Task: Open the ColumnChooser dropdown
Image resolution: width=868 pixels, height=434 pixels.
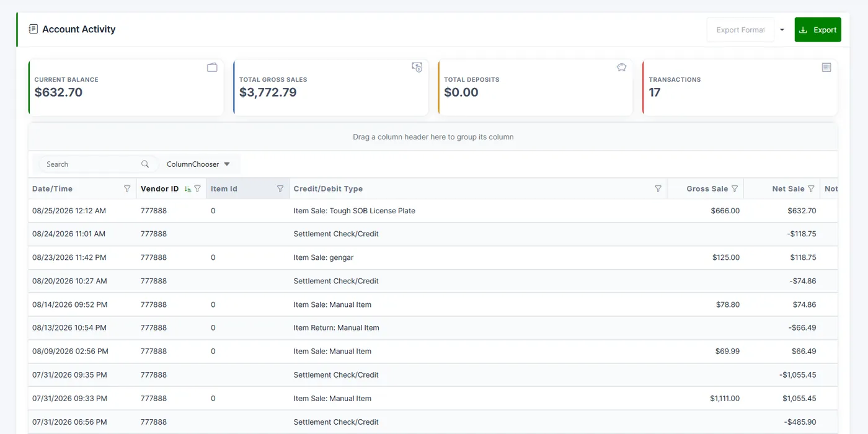Action: [198, 164]
